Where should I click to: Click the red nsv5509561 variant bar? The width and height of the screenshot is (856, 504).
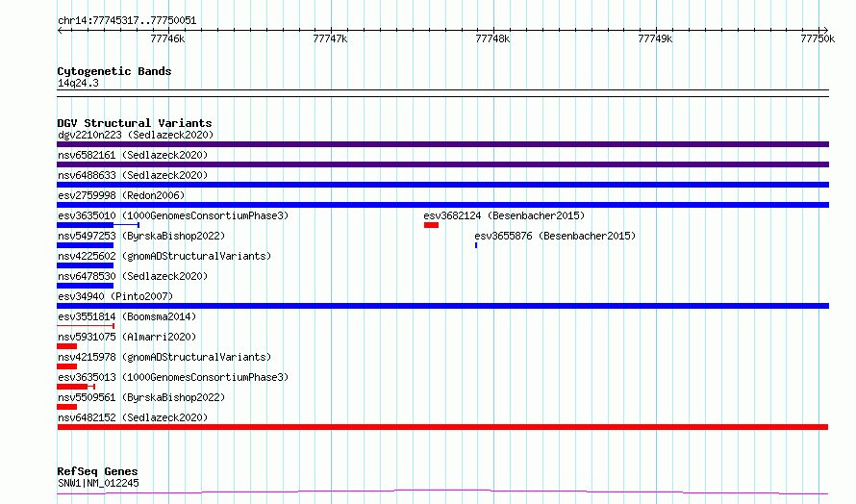(x=66, y=407)
